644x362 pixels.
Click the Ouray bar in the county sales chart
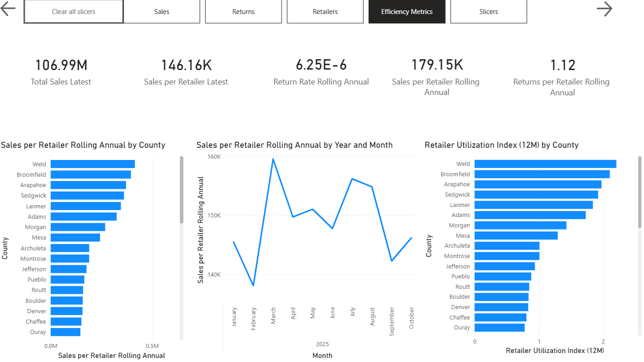(66, 332)
